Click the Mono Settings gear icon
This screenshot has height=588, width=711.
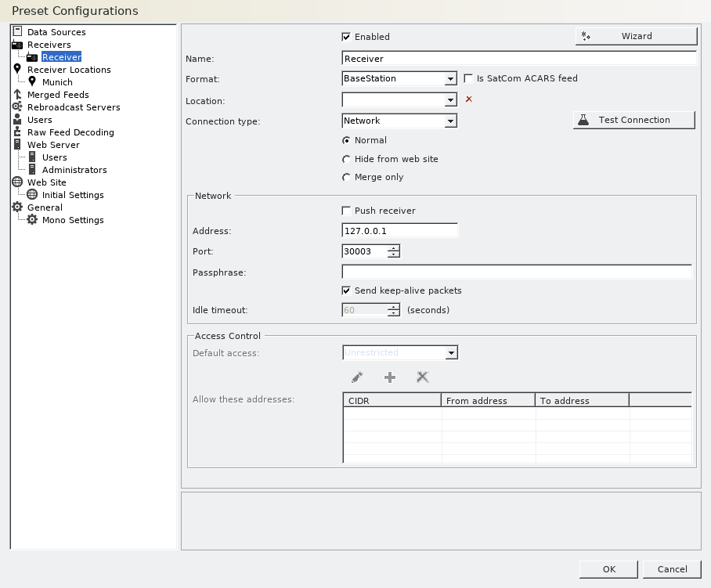pyautogui.click(x=31, y=220)
